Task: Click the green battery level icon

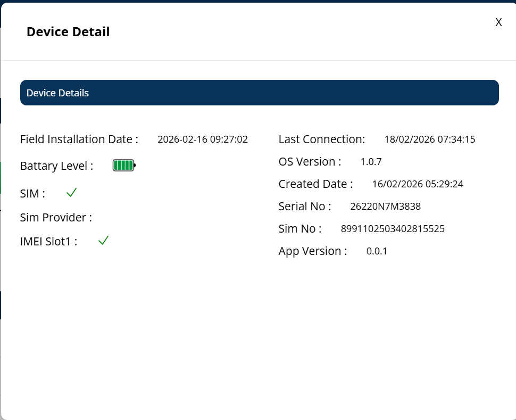Action: click(x=124, y=166)
